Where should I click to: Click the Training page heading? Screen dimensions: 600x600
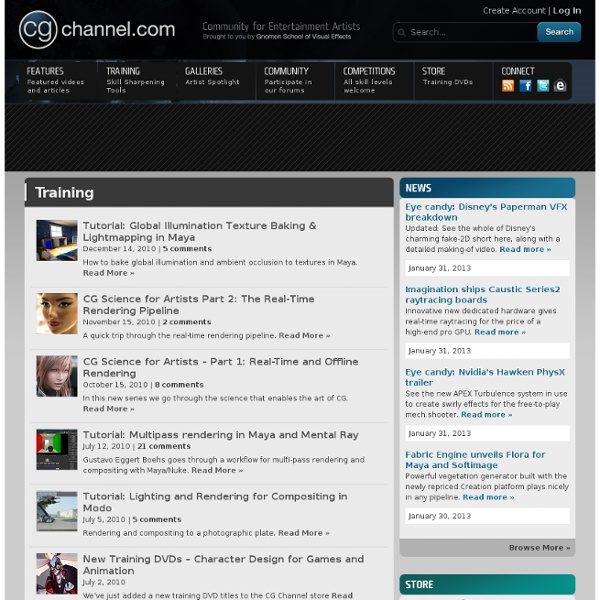pyautogui.click(x=64, y=192)
